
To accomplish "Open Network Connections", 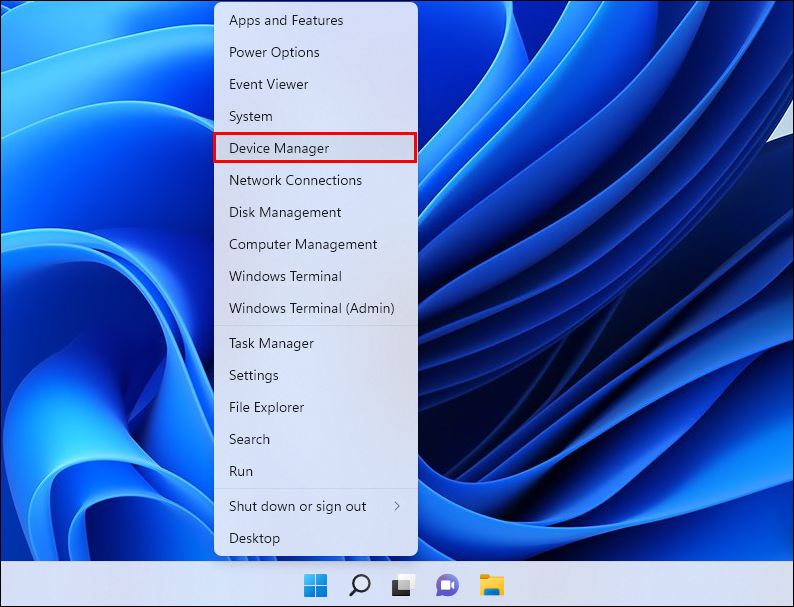I will pyautogui.click(x=315, y=180).
